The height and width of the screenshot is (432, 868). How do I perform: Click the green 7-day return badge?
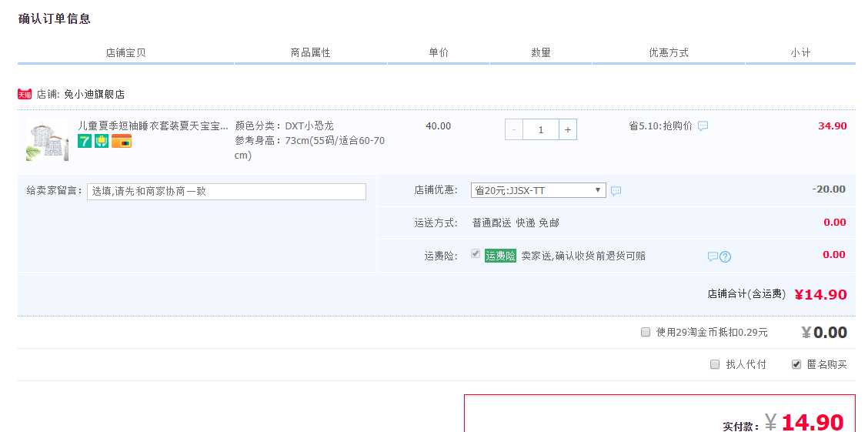84,141
